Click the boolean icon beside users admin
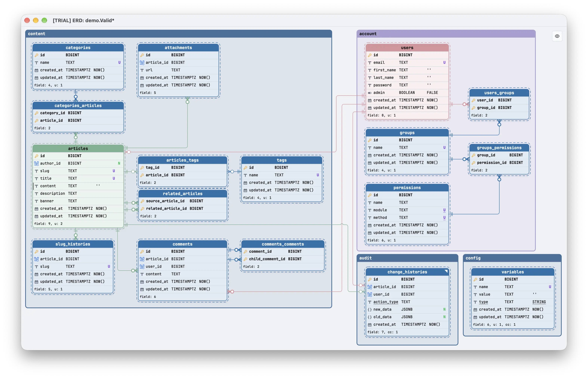The width and height of the screenshot is (588, 378). coord(370,93)
